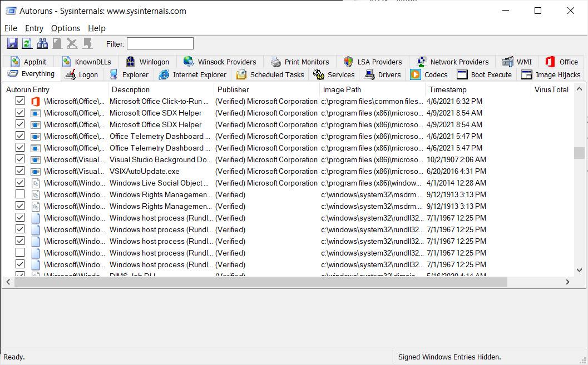Viewport: 588px width, 365px height.
Task: Click the Autoruns title bar app icon
Action: tap(11, 11)
